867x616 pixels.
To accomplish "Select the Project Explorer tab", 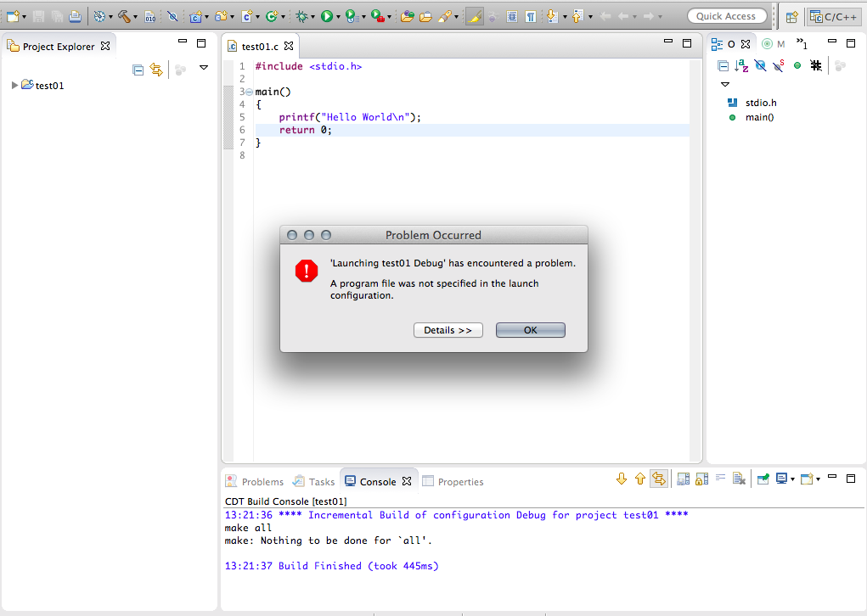I will click(x=58, y=47).
